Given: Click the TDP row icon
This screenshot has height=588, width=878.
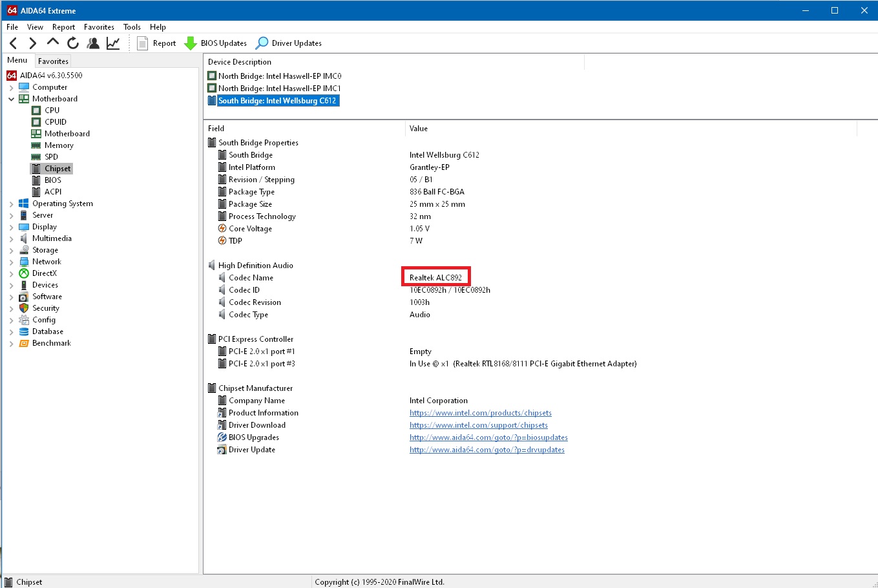Looking at the screenshot, I should click(x=222, y=241).
